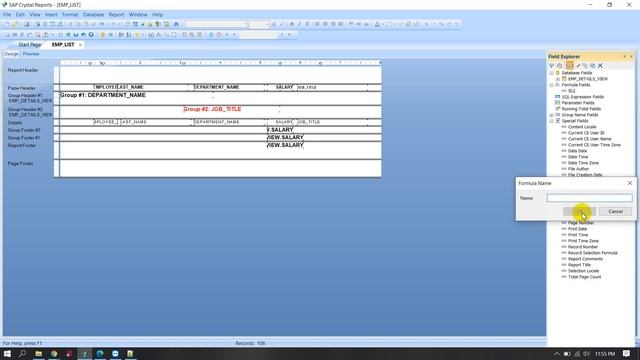The width and height of the screenshot is (640, 360).
Task: Click the Page Footer section label
Action: (x=20, y=164)
